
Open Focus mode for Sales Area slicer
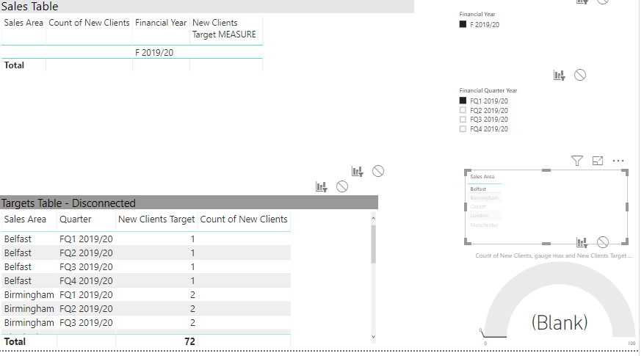598,161
